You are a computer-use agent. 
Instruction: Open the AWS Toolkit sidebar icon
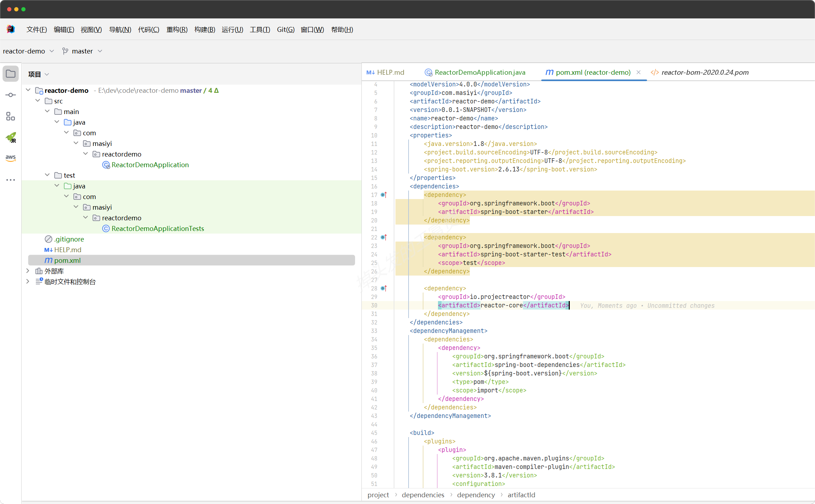point(11,158)
